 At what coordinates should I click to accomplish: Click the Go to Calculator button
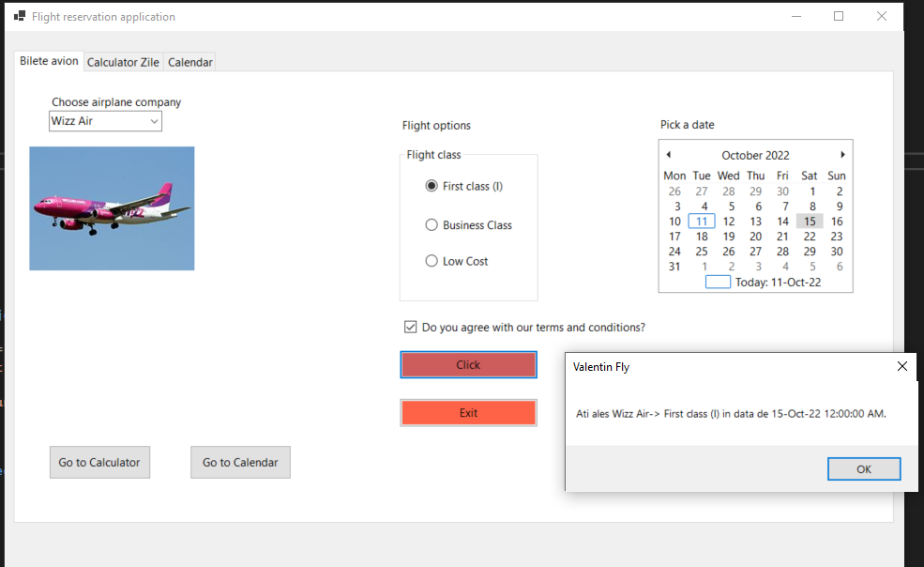99,462
